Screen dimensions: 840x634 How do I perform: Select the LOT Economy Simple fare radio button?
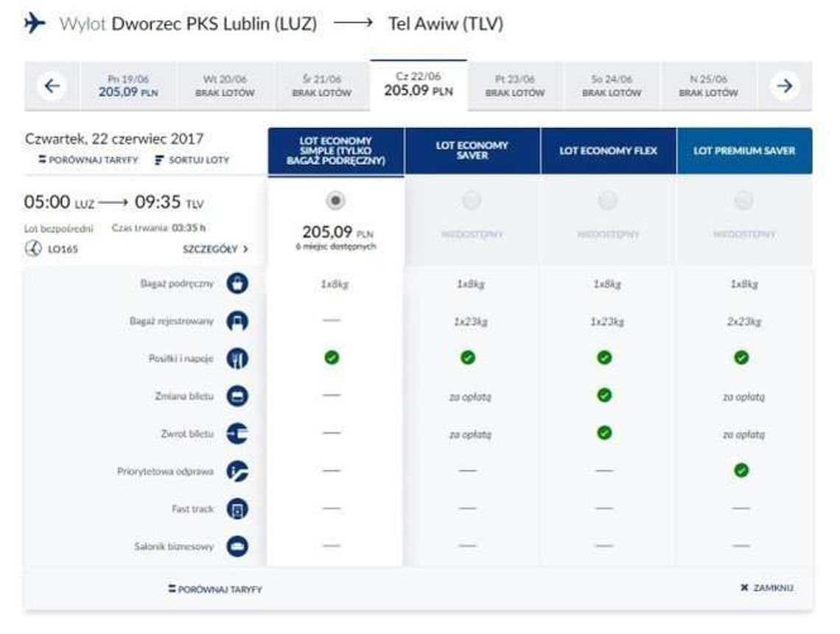tap(335, 200)
